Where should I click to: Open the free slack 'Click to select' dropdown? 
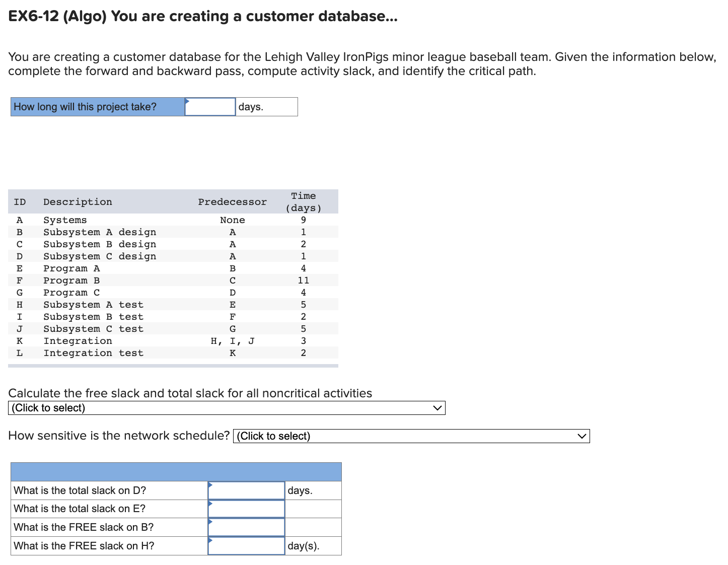[227, 408]
